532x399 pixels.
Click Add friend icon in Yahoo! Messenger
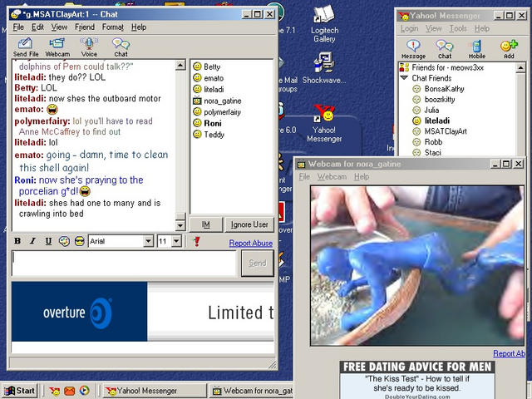click(509, 49)
